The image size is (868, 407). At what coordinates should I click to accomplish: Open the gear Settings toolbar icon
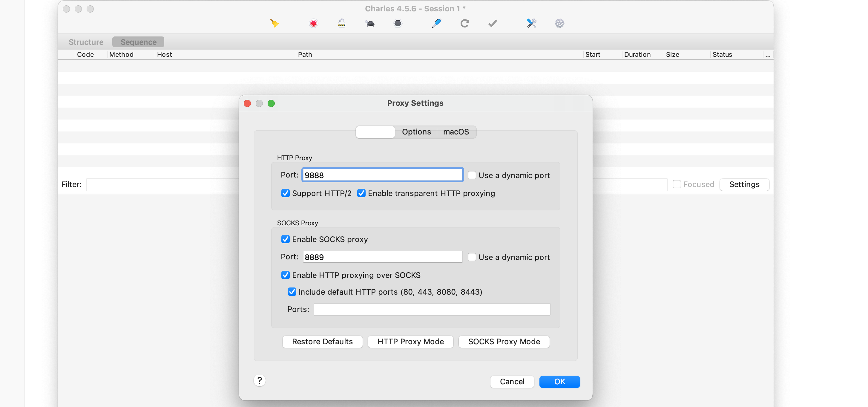point(559,23)
